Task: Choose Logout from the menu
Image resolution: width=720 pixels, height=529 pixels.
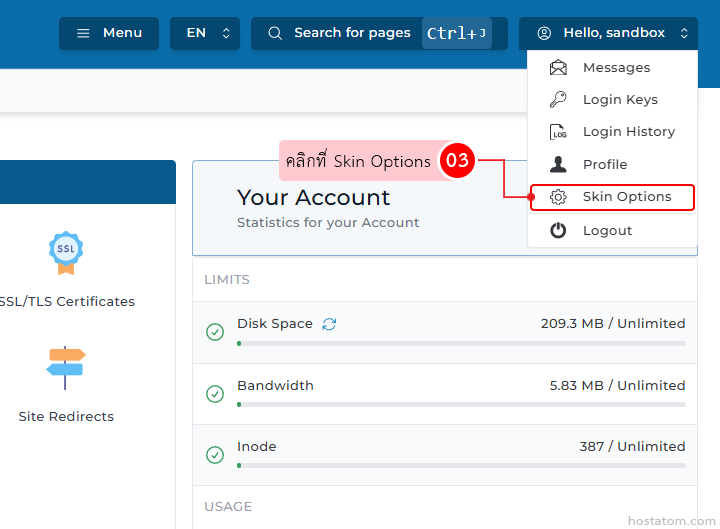Action: [612, 231]
